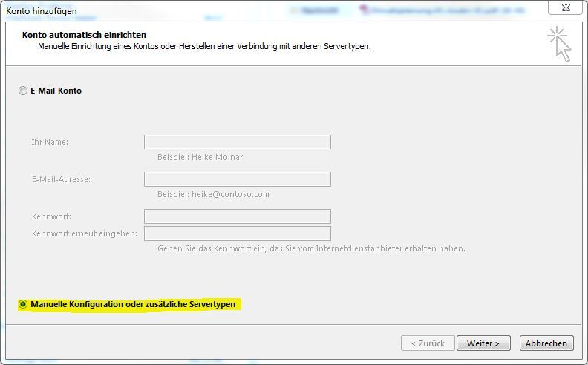Click the 'Beispiel: heike@contoso.com' hint text
This screenshot has width=588, height=365.
point(213,194)
